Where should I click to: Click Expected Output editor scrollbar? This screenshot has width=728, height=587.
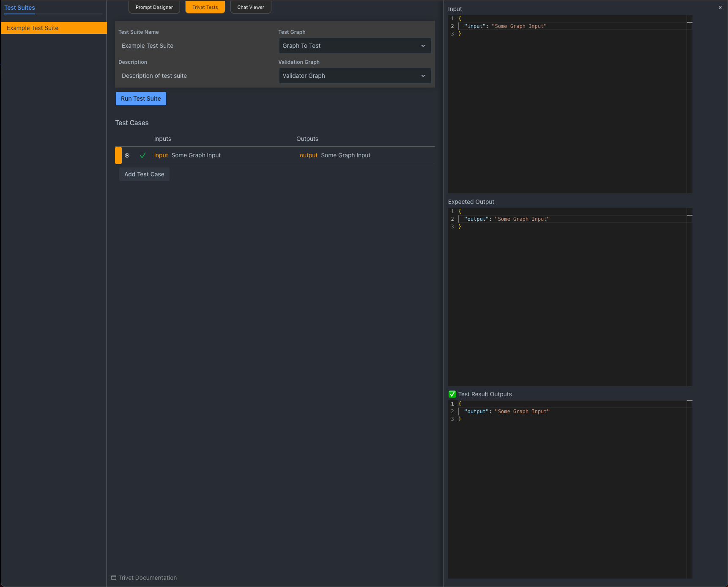pos(690,297)
